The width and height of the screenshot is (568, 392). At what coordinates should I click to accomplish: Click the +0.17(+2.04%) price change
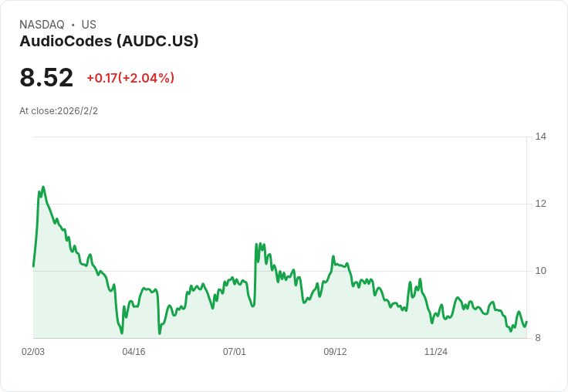[130, 78]
